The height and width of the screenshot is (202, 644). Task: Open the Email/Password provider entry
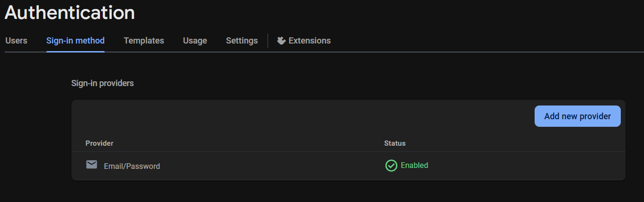point(132,166)
